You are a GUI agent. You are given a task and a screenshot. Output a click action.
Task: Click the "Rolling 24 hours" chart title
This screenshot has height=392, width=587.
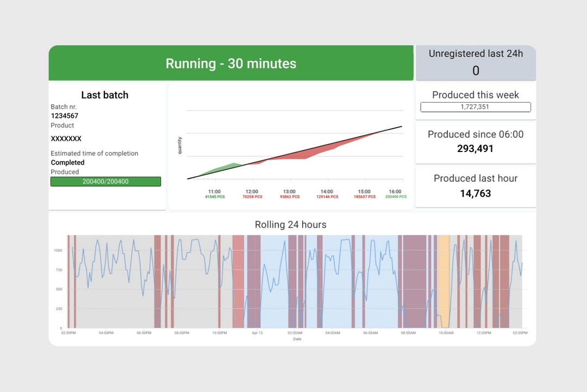click(290, 224)
